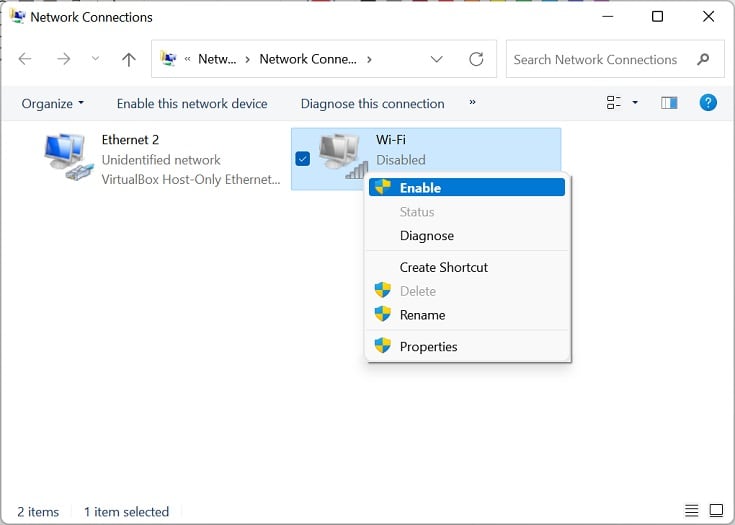Select the Wi-Fi adapter icon
Viewport: 735px width, 525px height.
[343, 156]
